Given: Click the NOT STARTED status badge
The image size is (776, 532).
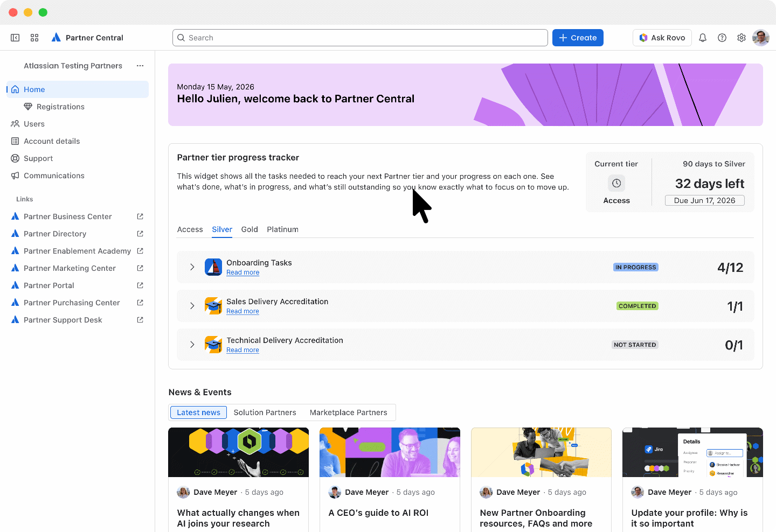Looking at the screenshot, I should point(635,345).
